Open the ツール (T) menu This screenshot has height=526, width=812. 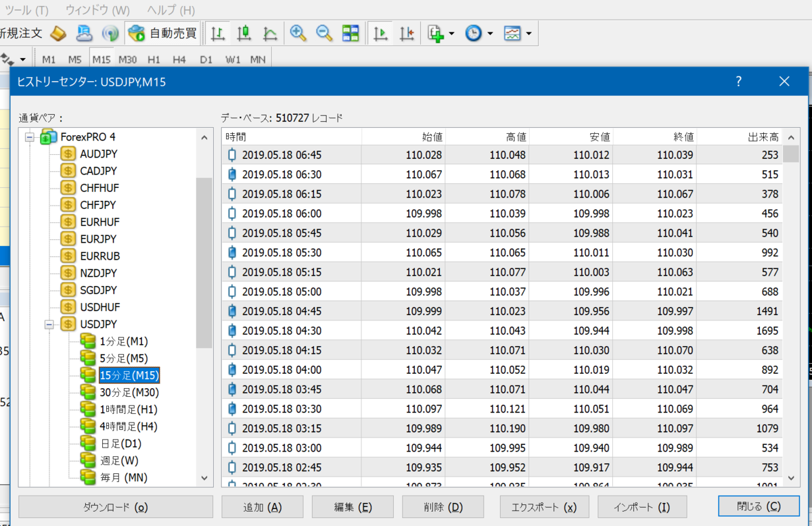click(x=26, y=10)
